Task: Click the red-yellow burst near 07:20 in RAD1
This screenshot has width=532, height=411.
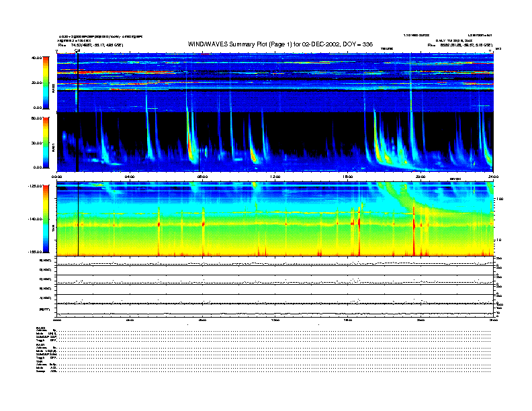Action: [x=189, y=146]
